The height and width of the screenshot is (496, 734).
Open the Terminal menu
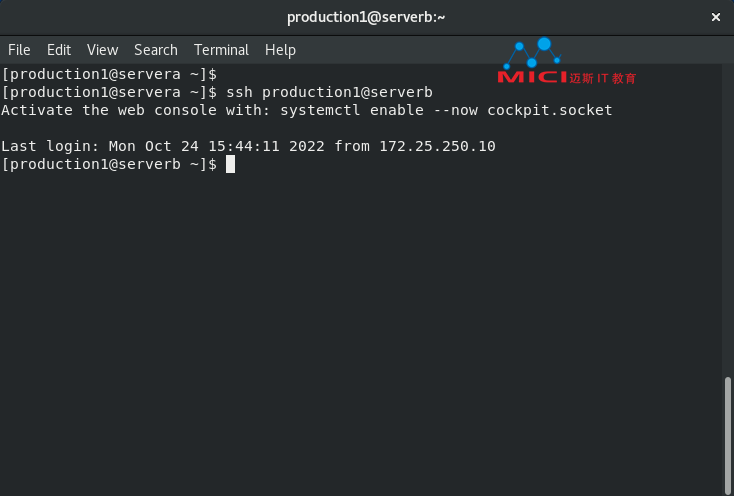coord(221,50)
